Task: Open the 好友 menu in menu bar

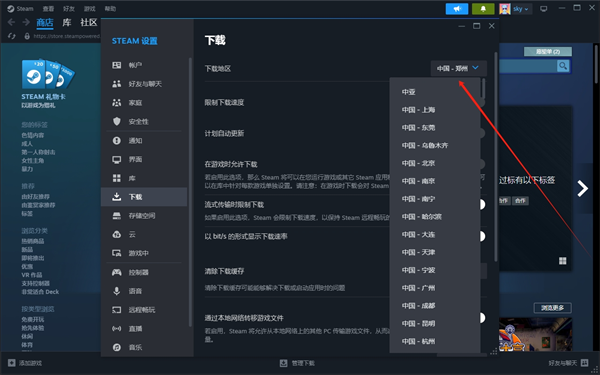Action: (x=69, y=9)
